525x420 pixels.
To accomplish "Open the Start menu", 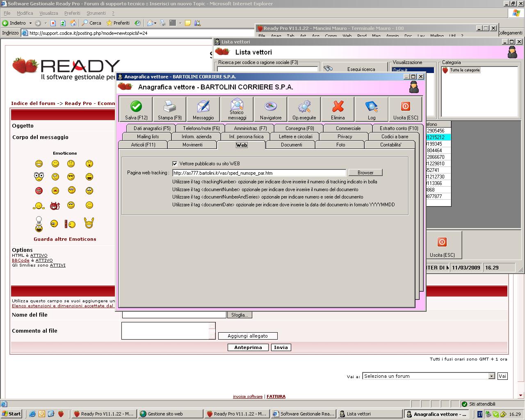I will (11, 414).
